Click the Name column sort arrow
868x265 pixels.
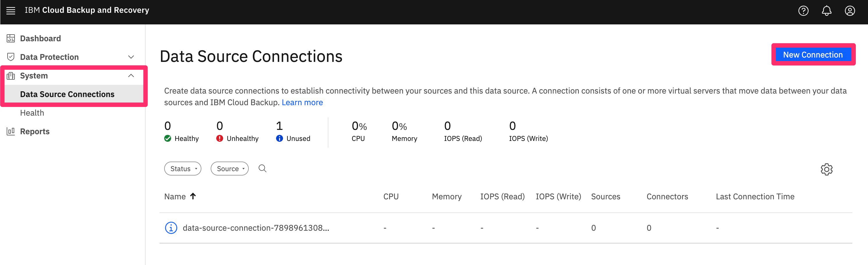[193, 196]
